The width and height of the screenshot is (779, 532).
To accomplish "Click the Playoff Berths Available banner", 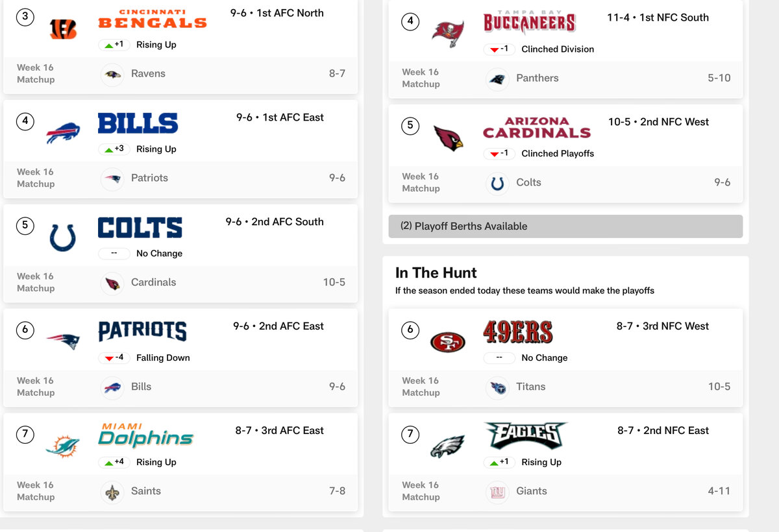I will click(565, 226).
